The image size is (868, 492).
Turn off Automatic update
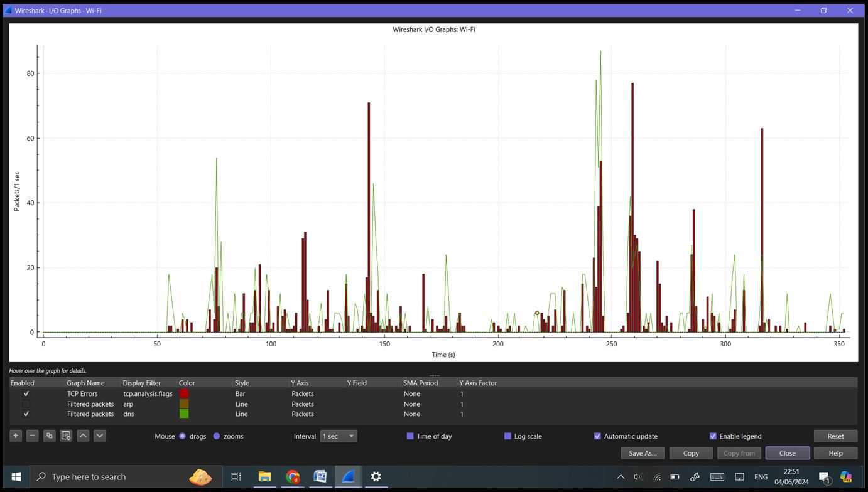pyautogui.click(x=597, y=436)
